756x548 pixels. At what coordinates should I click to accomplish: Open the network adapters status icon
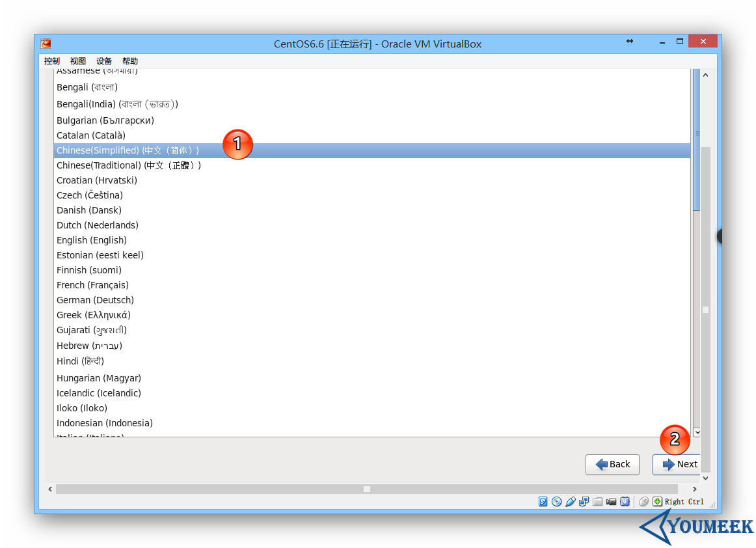(x=584, y=501)
